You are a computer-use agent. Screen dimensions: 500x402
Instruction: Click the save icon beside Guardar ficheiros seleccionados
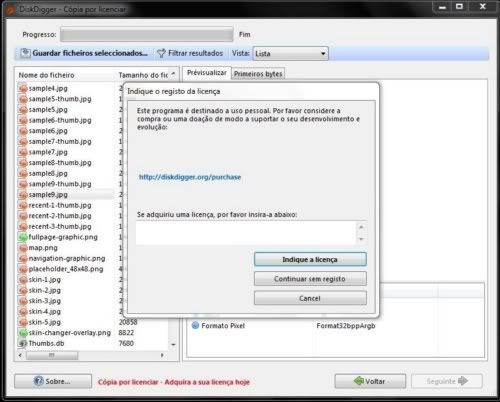click(x=25, y=53)
